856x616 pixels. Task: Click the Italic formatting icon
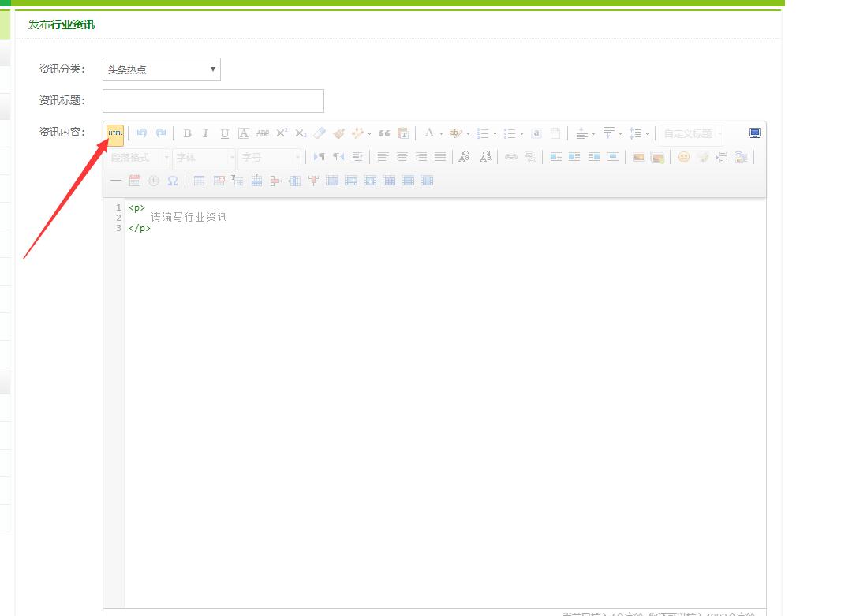pos(205,134)
